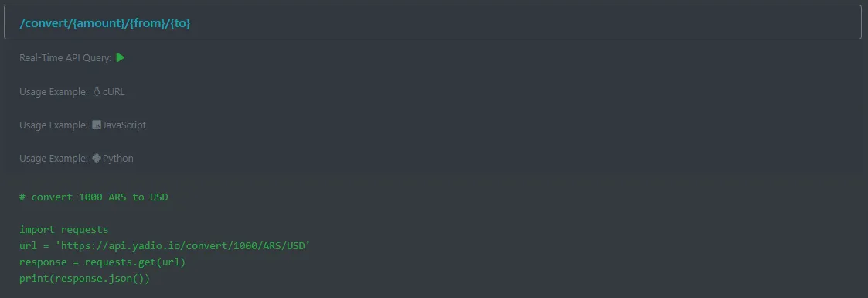Image resolution: width=868 pixels, height=298 pixels.
Task: Select the 'Usage Example:' label before Python
Action: coord(53,159)
